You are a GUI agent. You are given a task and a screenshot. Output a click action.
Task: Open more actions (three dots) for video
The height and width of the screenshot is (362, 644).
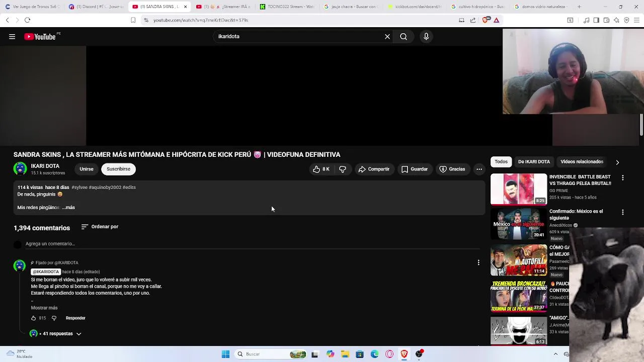click(479, 169)
